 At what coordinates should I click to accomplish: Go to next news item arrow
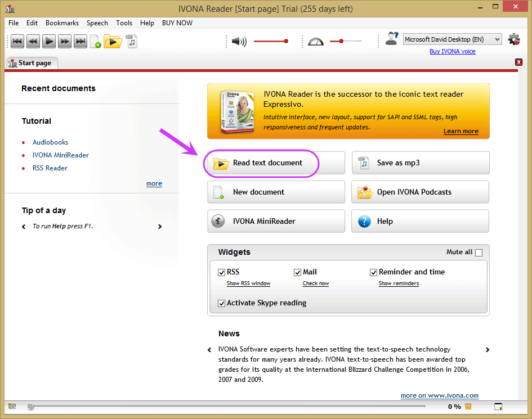pos(487,349)
